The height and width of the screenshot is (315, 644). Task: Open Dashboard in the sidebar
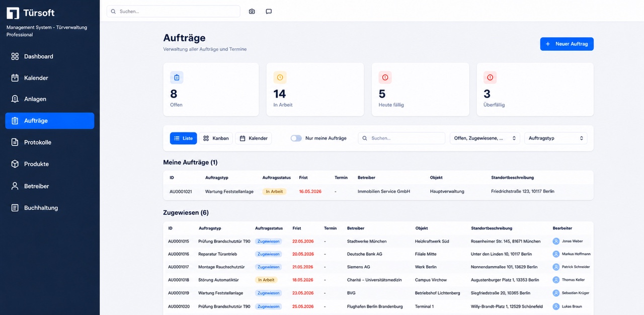49,56
